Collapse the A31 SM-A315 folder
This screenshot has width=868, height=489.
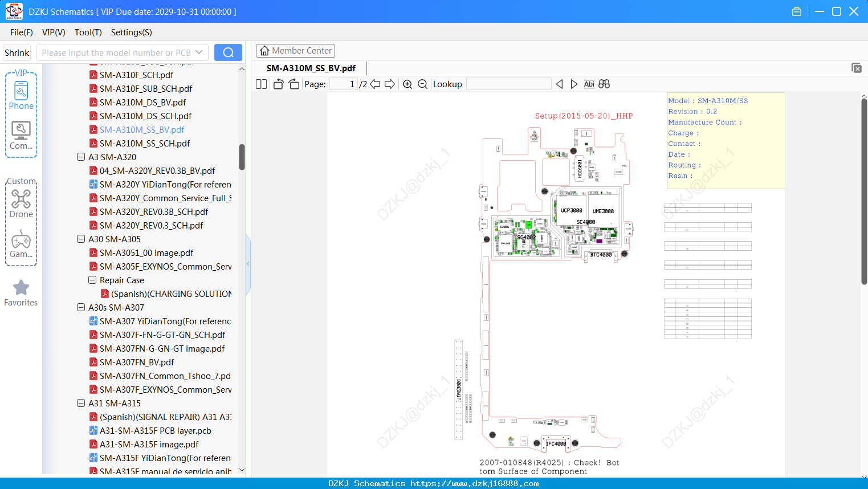pyautogui.click(x=81, y=403)
